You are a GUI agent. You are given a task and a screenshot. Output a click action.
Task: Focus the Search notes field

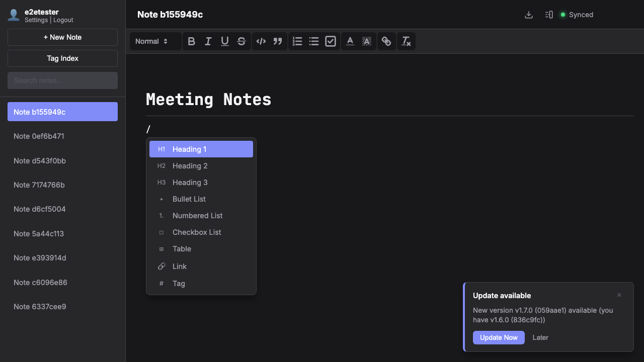tap(62, 80)
